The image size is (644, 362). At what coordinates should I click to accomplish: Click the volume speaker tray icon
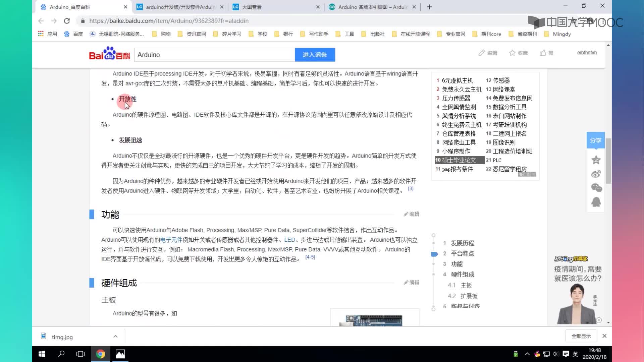(556, 354)
